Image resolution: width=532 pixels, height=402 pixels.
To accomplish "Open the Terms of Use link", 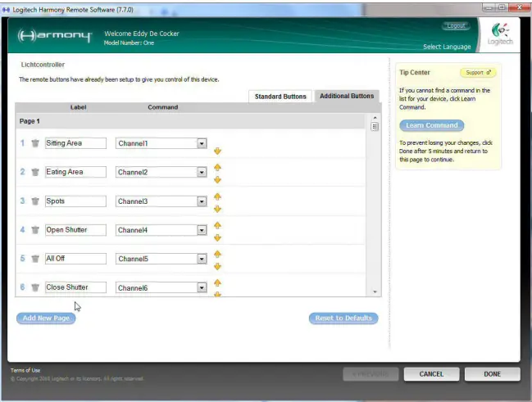I will click(x=25, y=370).
